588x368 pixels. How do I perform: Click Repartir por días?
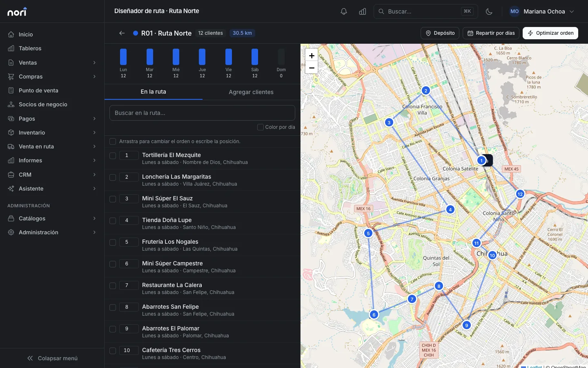(x=491, y=33)
